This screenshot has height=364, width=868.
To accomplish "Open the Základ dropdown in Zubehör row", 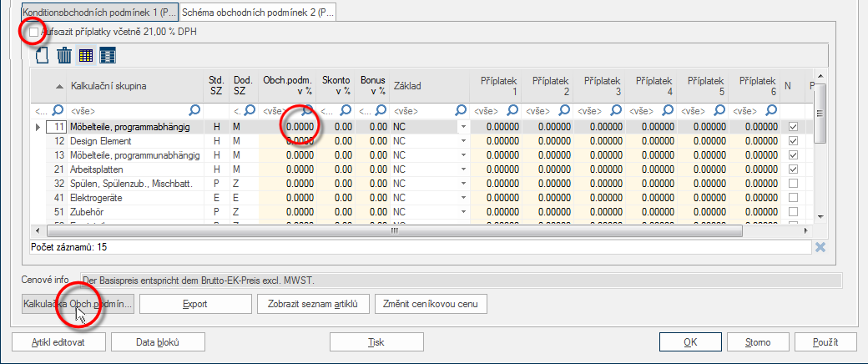I will click(x=463, y=212).
